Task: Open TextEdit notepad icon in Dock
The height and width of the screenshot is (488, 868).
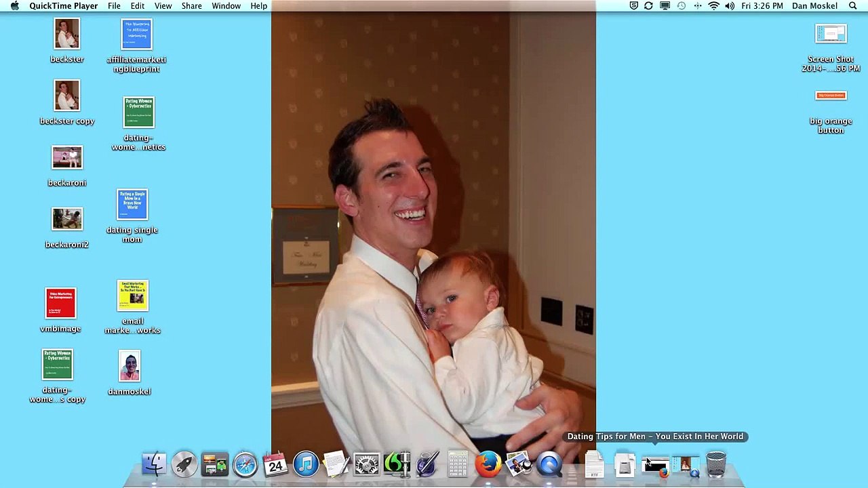Action: [336, 464]
